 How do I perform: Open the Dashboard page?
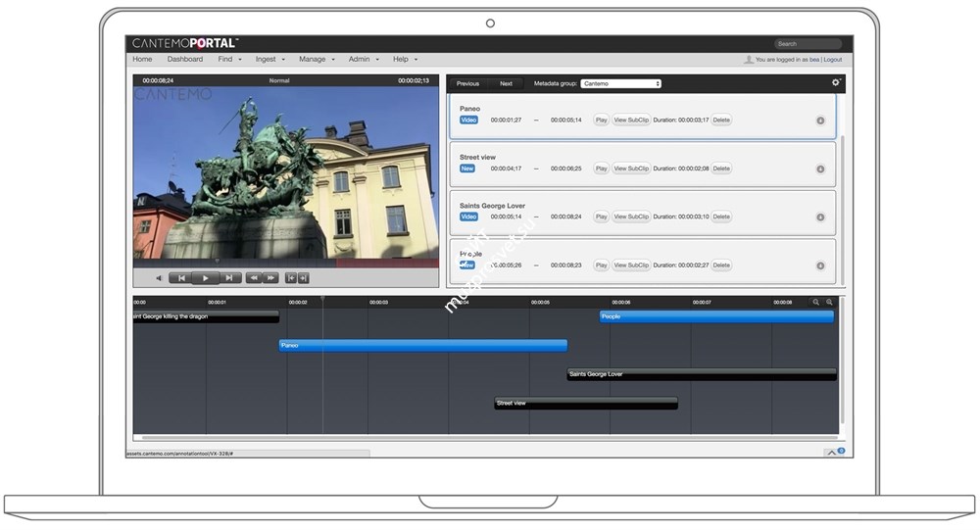point(185,60)
